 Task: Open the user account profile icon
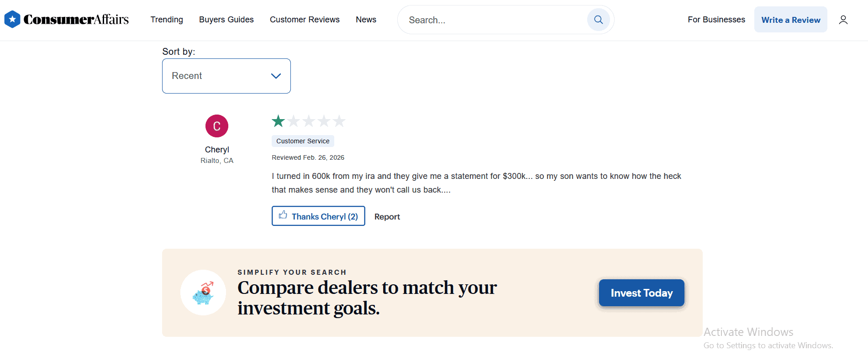pyautogui.click(x=843, y=20)
